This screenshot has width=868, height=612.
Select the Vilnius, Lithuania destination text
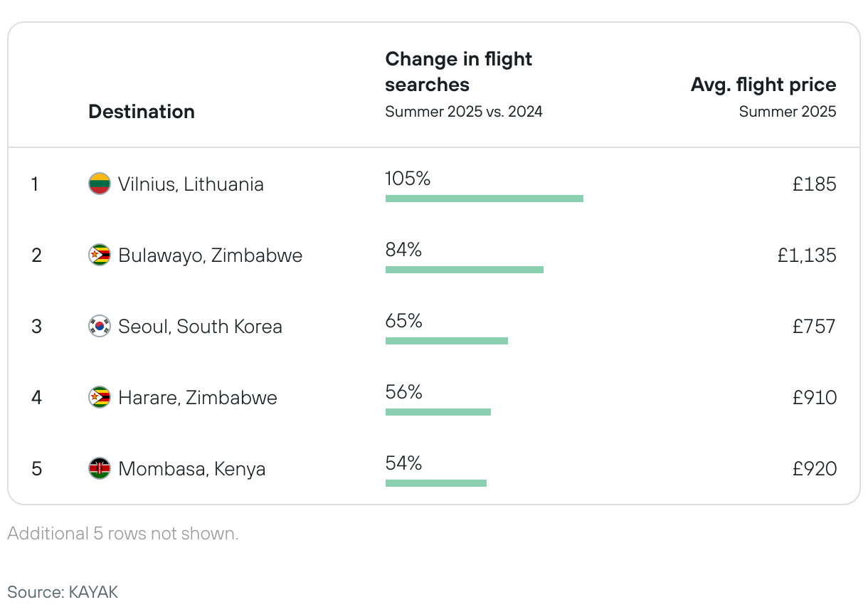click(191, 184)
